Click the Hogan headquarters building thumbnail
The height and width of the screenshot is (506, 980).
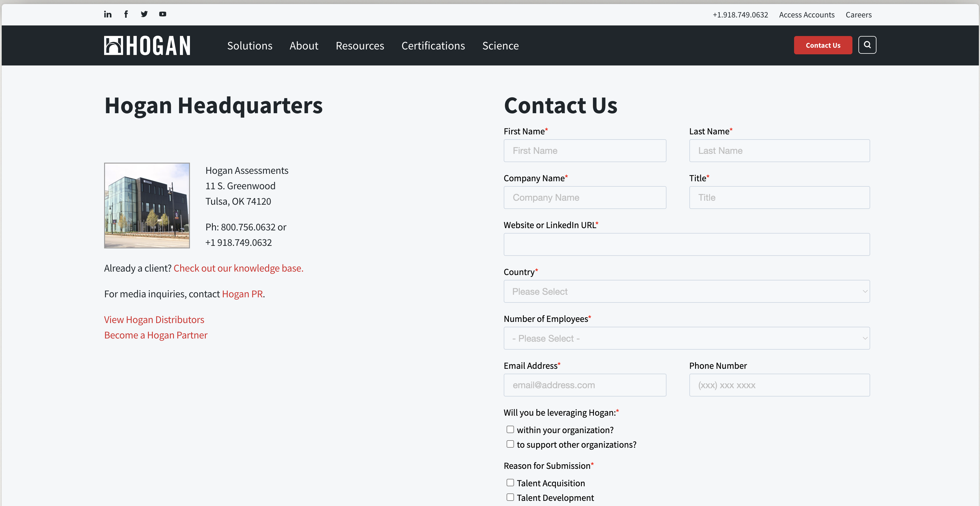147,205
